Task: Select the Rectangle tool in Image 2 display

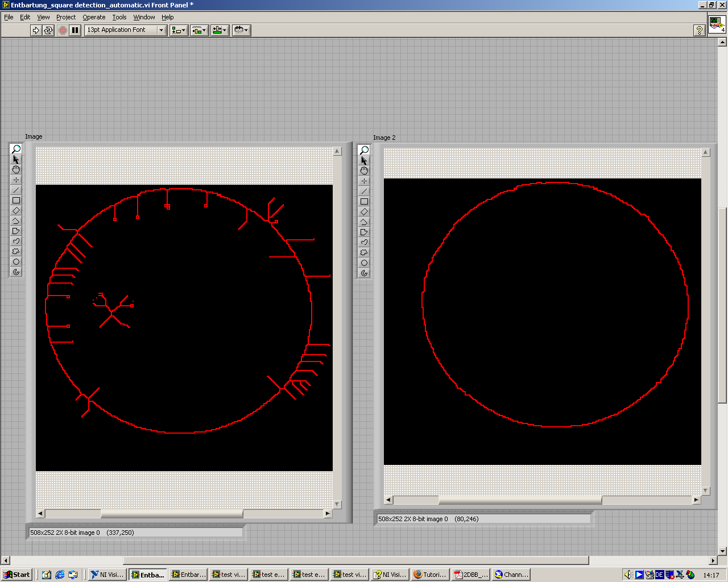Action: [x=364, y=201]
